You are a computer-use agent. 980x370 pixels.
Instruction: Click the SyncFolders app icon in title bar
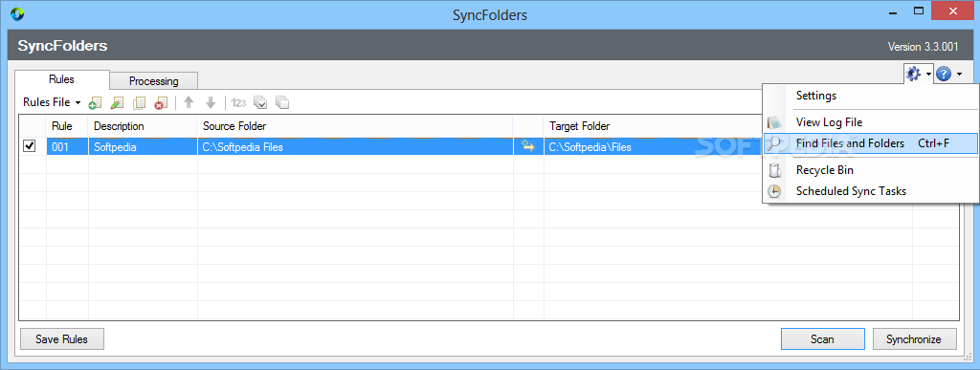17,13
